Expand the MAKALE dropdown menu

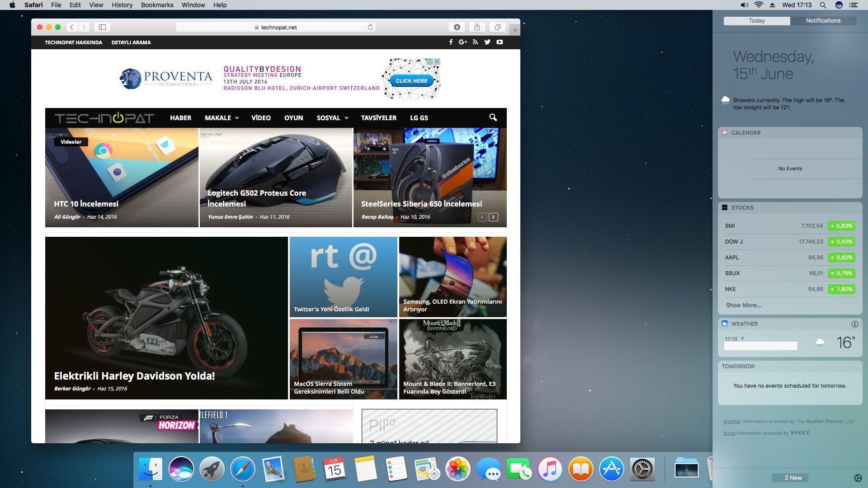[222, 118]
